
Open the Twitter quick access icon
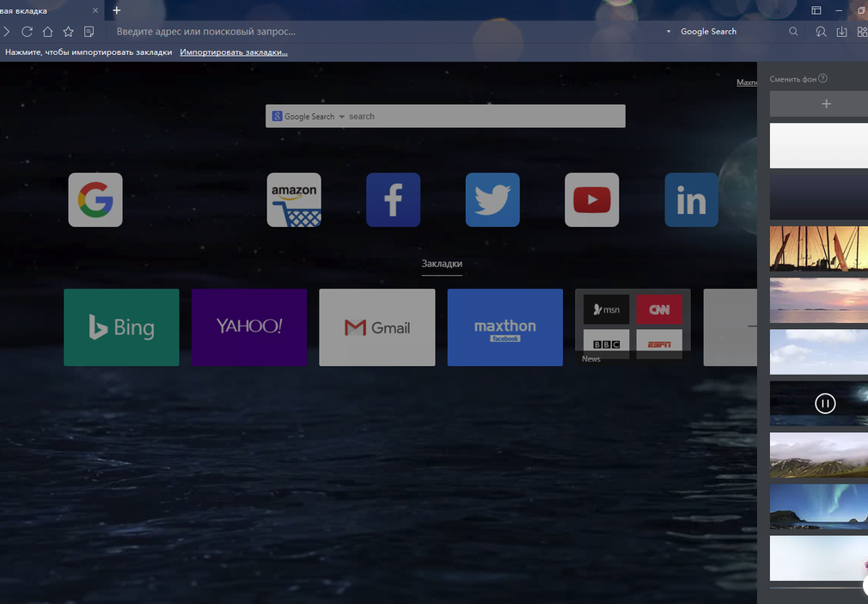(492, 200)
